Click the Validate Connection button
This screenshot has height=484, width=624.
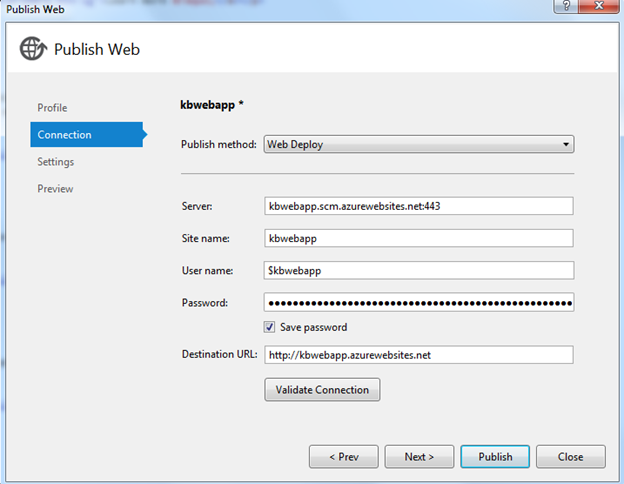(x=322, y=390)
